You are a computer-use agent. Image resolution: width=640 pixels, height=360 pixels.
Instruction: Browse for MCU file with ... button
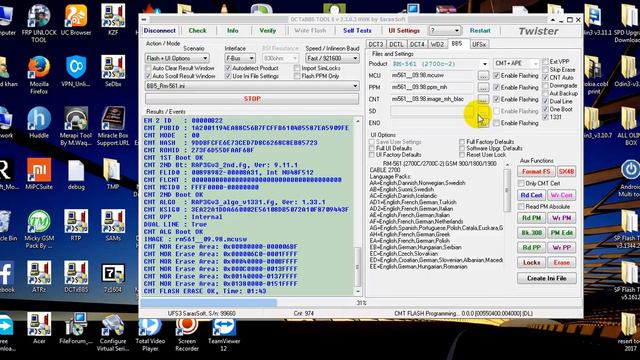coord(483,76)
